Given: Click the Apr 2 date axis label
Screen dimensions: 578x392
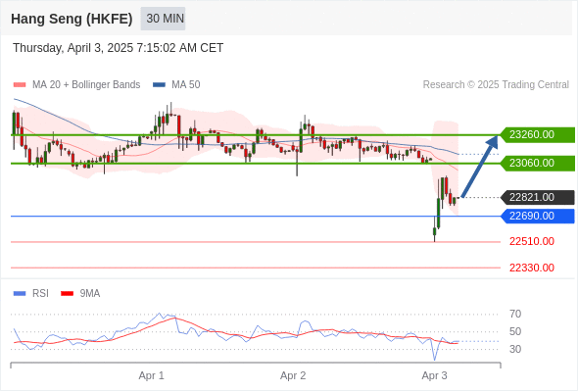Looking at the screenshot, I should pos(293,375).
